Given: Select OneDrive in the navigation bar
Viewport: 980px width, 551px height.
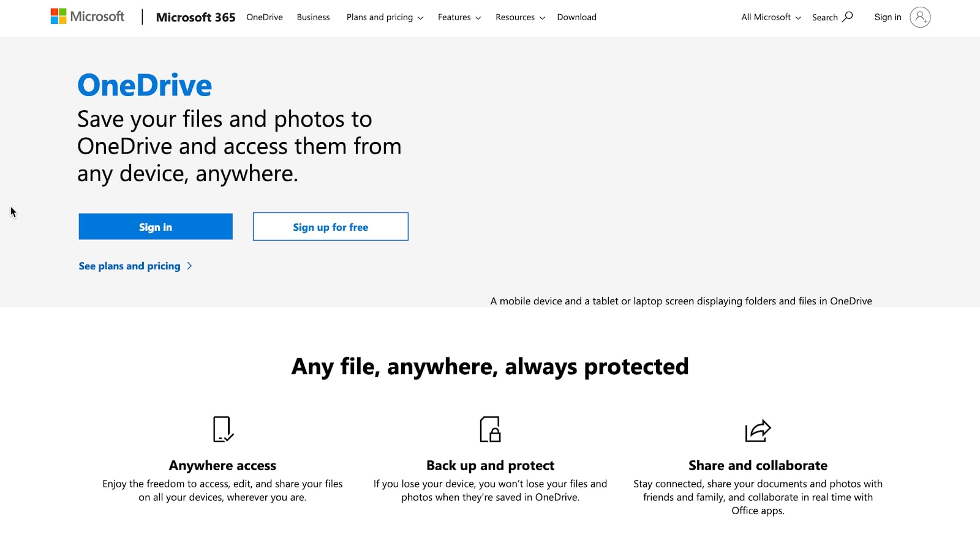Looking at the screenshot, I should tap(264, 17).
